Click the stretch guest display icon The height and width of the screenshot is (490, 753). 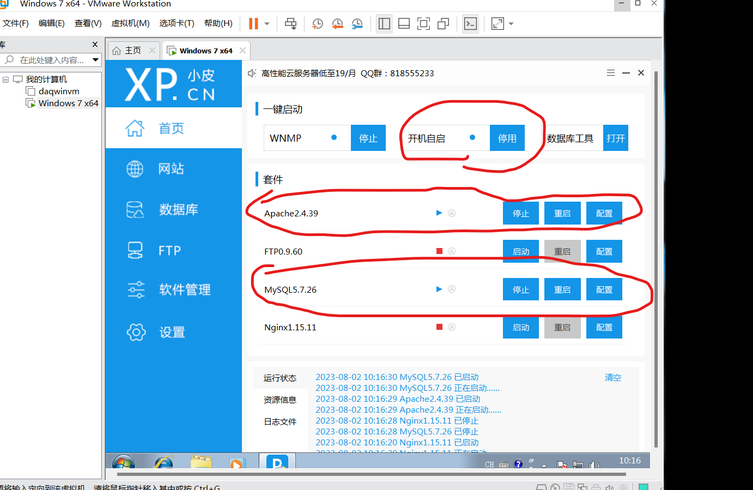498,24
